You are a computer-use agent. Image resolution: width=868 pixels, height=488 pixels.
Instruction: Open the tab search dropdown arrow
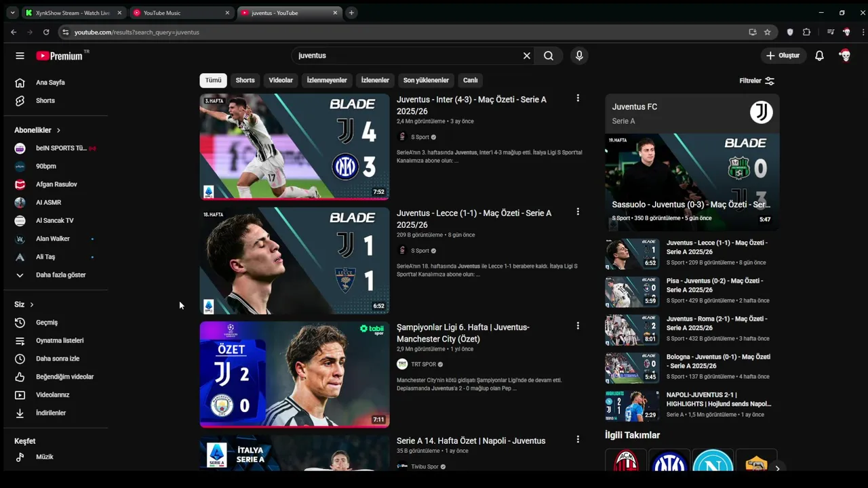12,13
